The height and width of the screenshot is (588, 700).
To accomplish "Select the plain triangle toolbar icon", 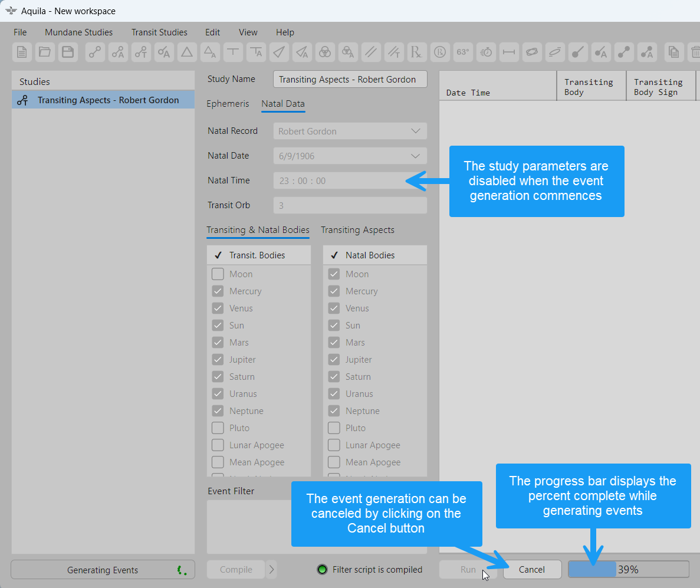I will [x=187, y=52].
